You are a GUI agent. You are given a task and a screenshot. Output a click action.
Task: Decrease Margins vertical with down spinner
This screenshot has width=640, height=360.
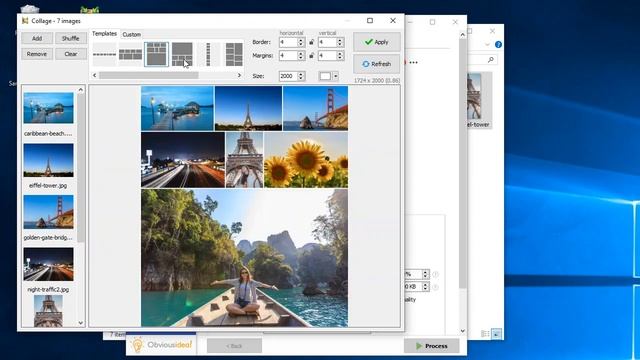pyautogui.click(x=340, y=58)
